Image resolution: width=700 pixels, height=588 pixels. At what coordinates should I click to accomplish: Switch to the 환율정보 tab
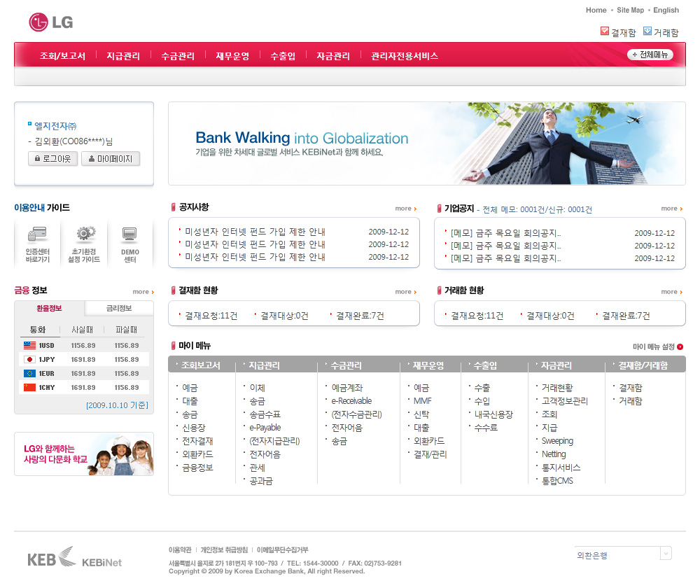coord(49,308)
